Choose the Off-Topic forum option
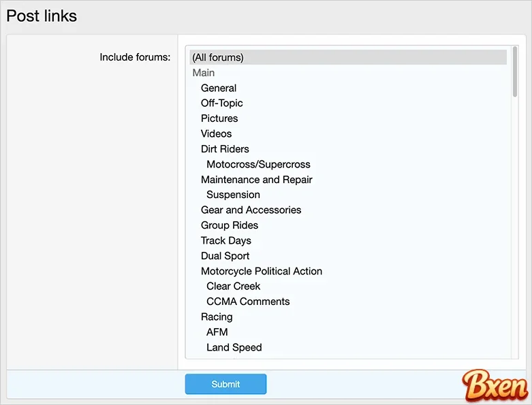The height and width of the screenshot is (405, 532). pos(222,103)
